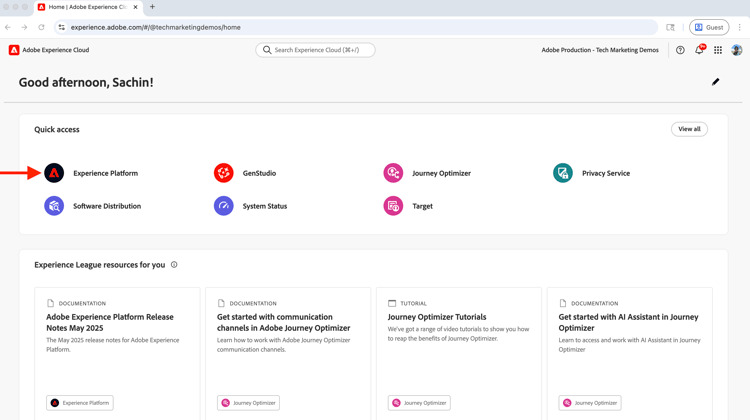This screenshot has width=750, height=420.
Task: Click the View all button in Quick access
Action: click(689, 129)
